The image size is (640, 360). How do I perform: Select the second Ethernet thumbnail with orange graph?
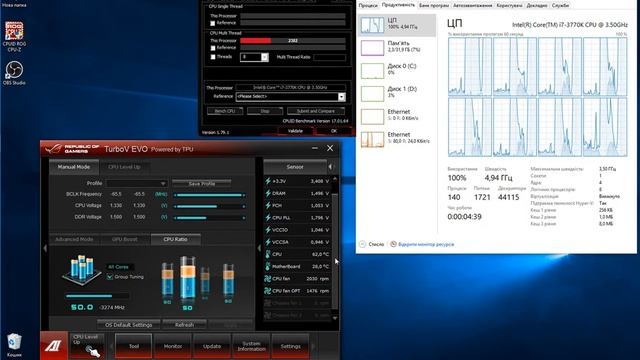(372, 139)
